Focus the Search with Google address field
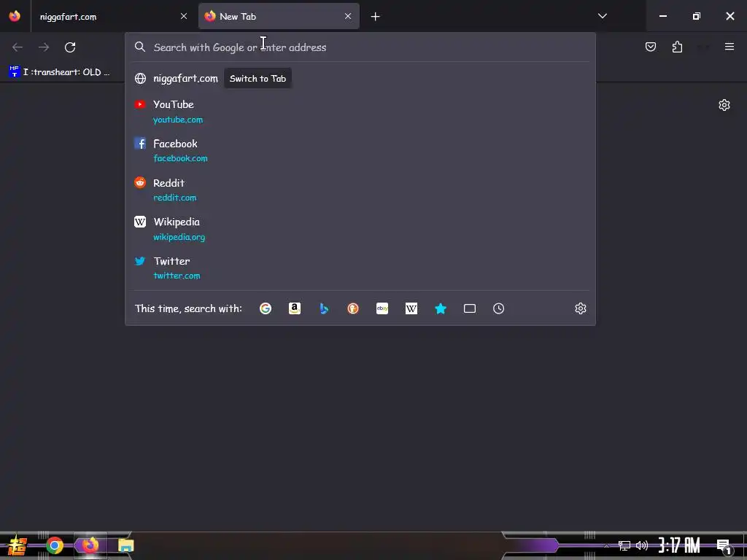The image size is (747, 560). tap(360, 47)
